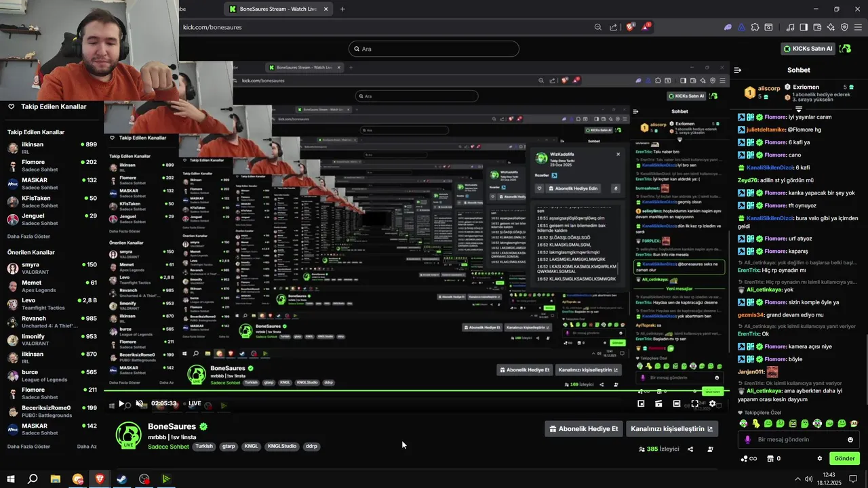Collapse the Sohbet chat panel arrow
The image size is (868, 488).
coord(738,70)
